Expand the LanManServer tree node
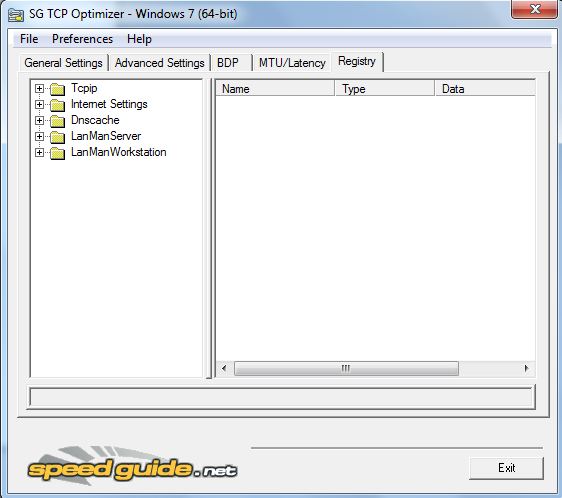The height and width of the screenshot is (498, 562). pos(39,137)
